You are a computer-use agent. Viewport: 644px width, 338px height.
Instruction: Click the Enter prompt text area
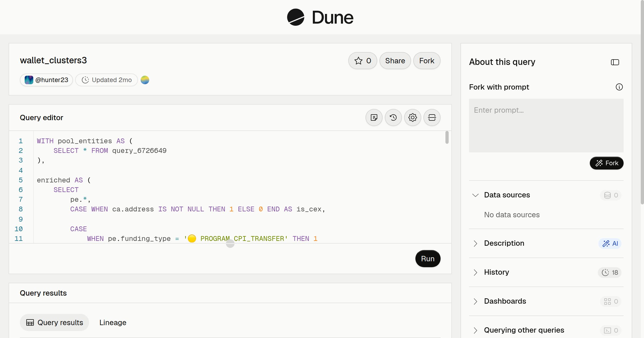coord(546,126)
